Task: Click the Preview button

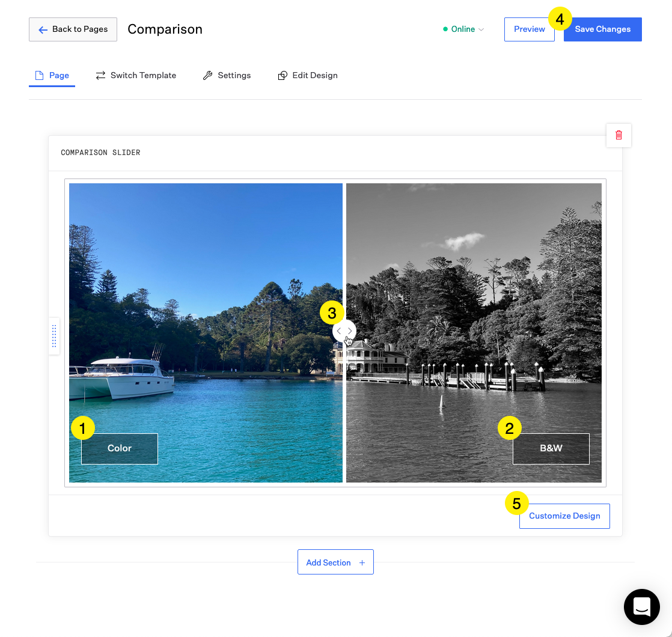Action: (529, 29)
